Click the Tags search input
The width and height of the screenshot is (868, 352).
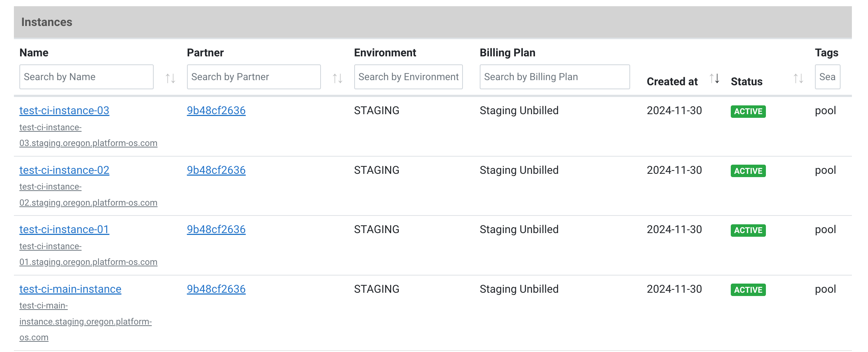click(x=827, y=77)
